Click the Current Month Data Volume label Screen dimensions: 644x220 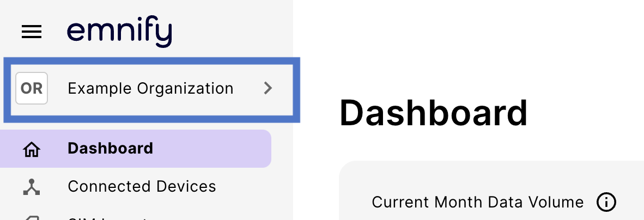click(x=478, y=203)
